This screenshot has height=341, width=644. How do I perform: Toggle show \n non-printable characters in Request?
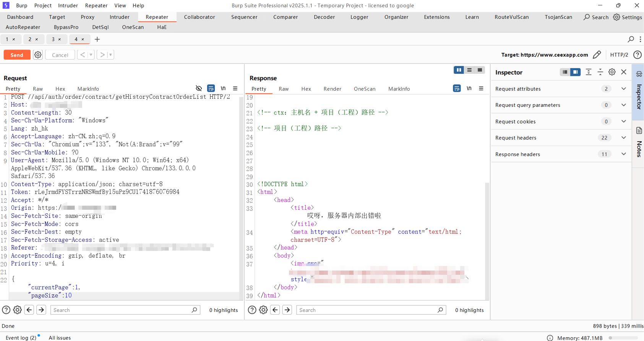(x=223, y=88)
